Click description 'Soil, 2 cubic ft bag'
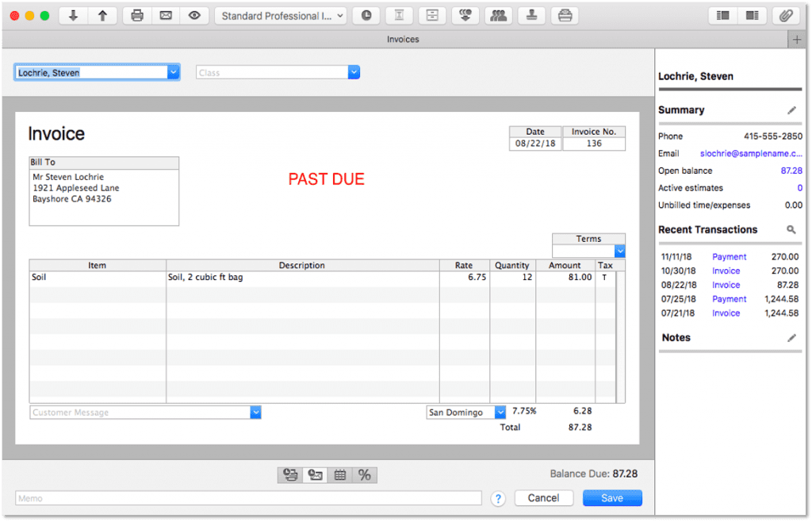This screenshot has width=812, height=522. [x=205, y=277]
